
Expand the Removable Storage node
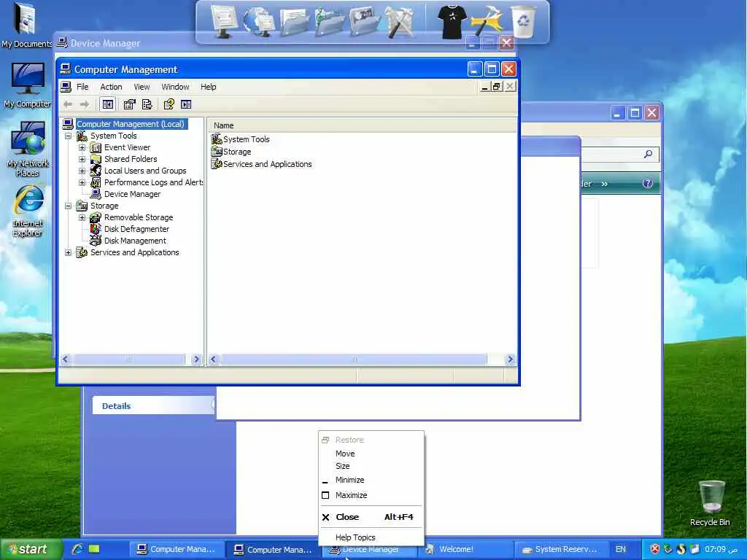pos(82,217)
